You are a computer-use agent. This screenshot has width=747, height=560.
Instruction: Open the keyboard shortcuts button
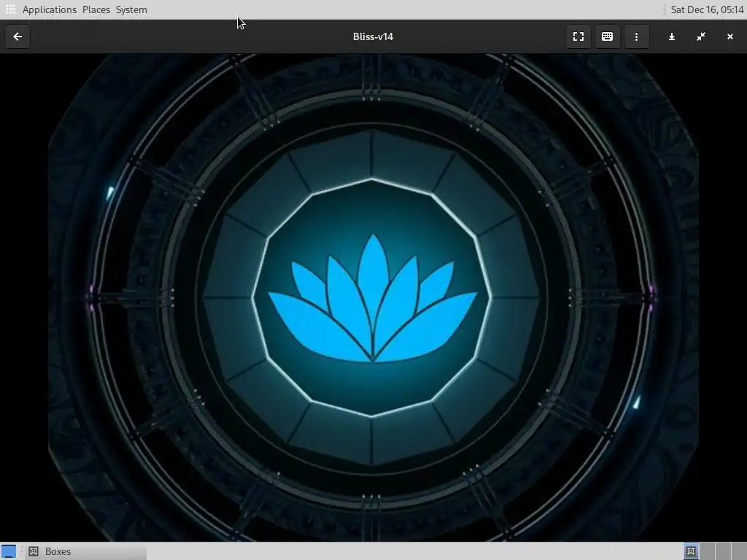tap(607, 36)
